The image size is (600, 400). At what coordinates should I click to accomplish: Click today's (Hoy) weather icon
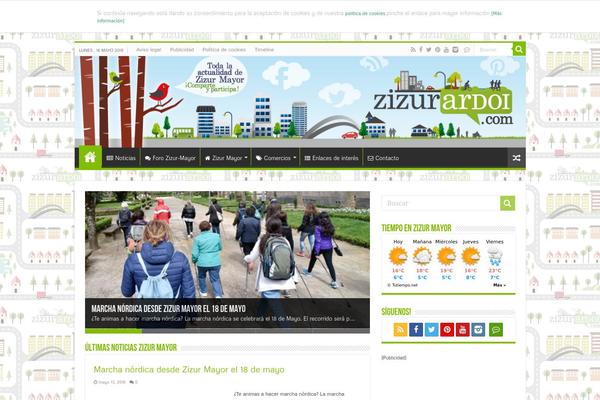click(398, 256)
